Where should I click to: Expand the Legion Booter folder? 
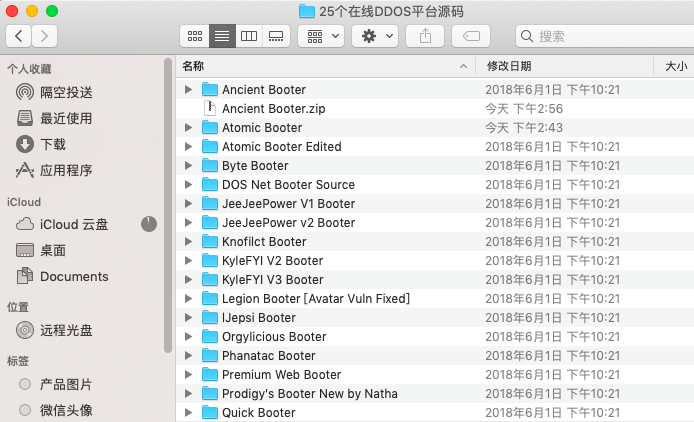[189, 299]
